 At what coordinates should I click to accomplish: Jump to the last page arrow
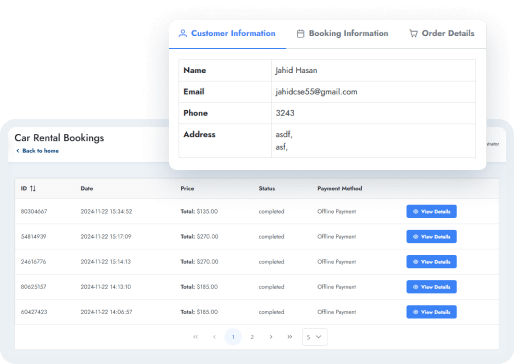tap(290, 337)
